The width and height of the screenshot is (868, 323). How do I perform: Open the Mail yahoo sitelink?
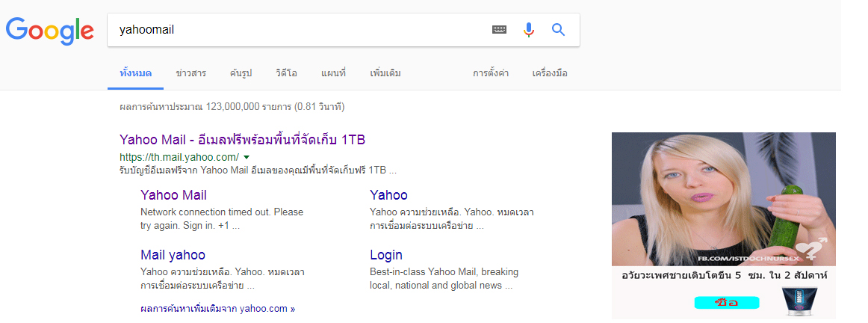173,255
